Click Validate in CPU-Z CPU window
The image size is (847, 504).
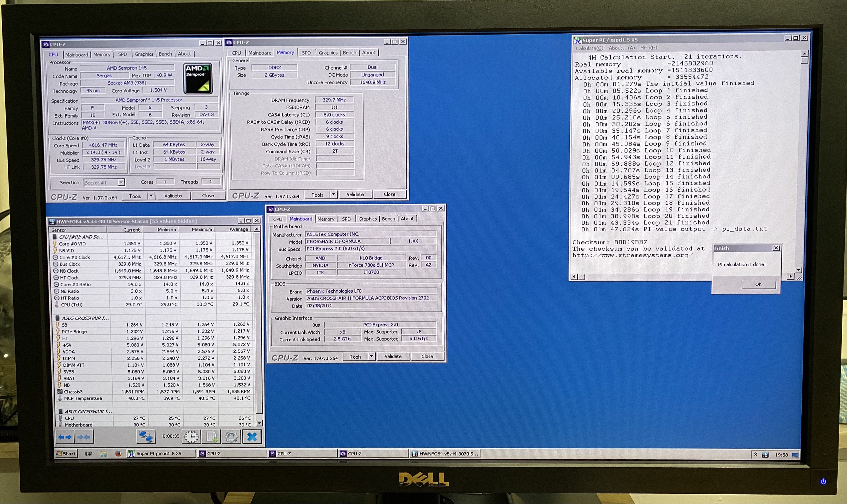tap(173, 196)
